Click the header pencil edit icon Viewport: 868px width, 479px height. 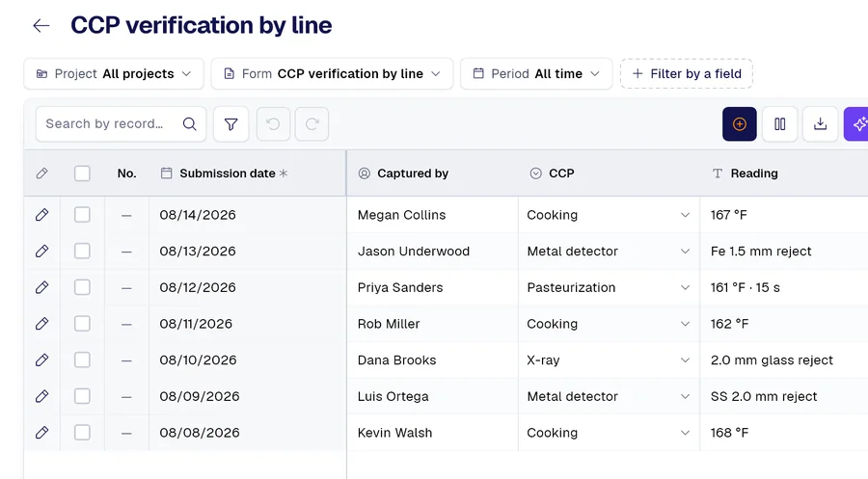(41, 173)
